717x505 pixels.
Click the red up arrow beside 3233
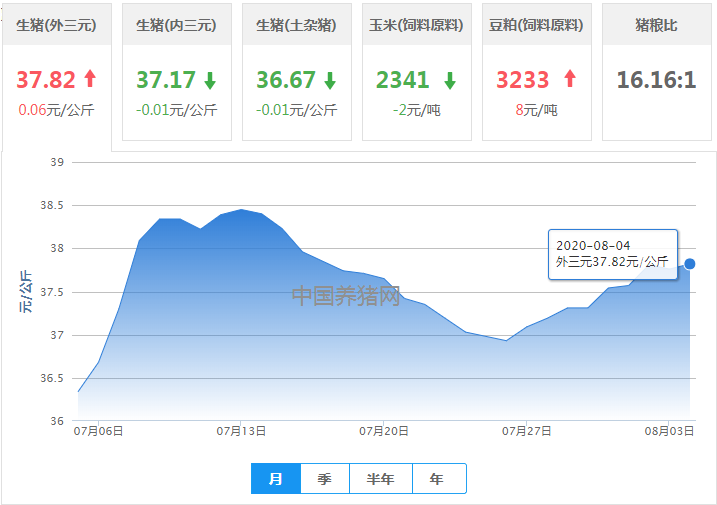point(570,80)
